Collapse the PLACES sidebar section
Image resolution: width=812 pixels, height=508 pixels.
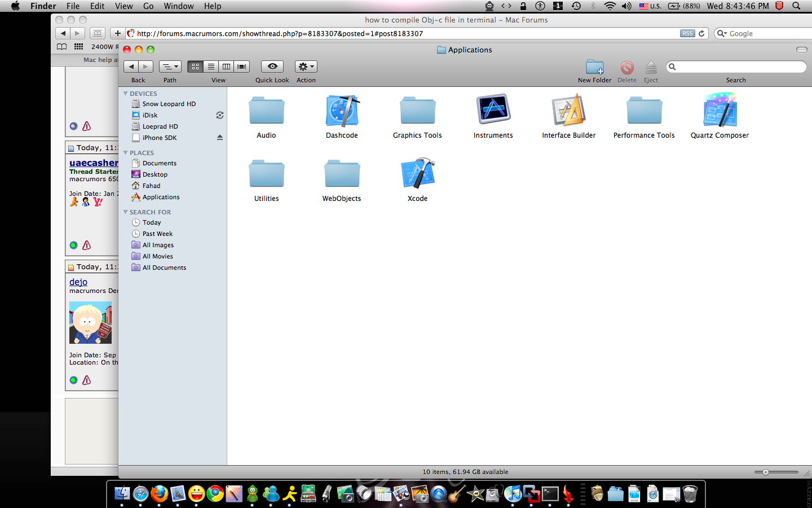coord(126,153)
